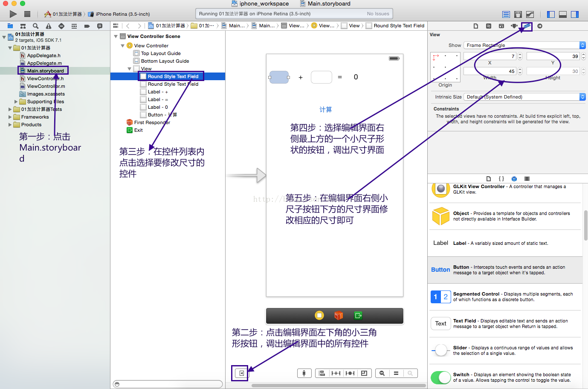Choose the Button object in library
The image size is (588, 389).
click(505, 270)
